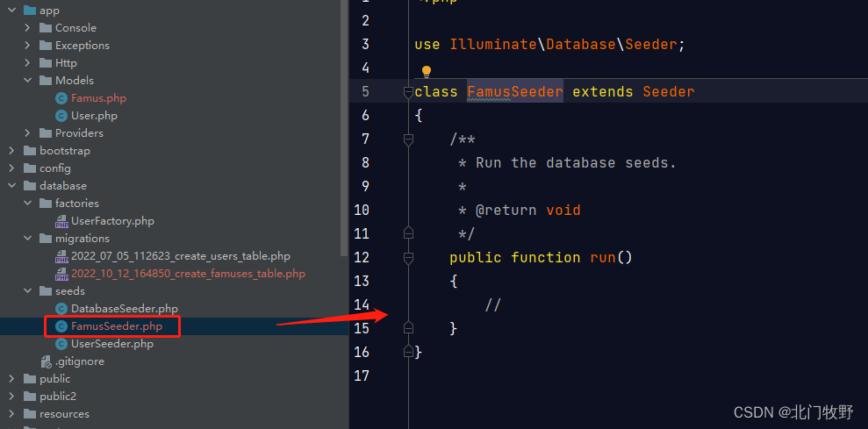Click the public folder icon
868x429 pixels.
coord(30,379)
